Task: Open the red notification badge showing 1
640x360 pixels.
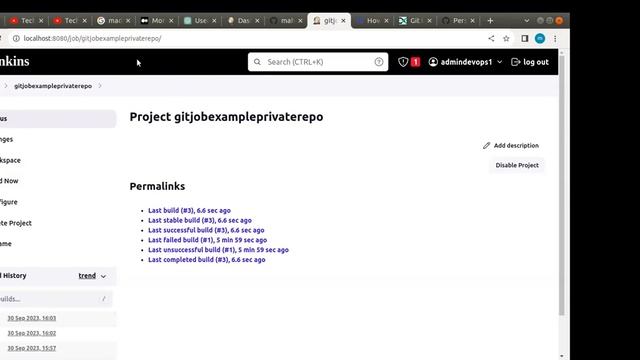Action: pos(416,62)
